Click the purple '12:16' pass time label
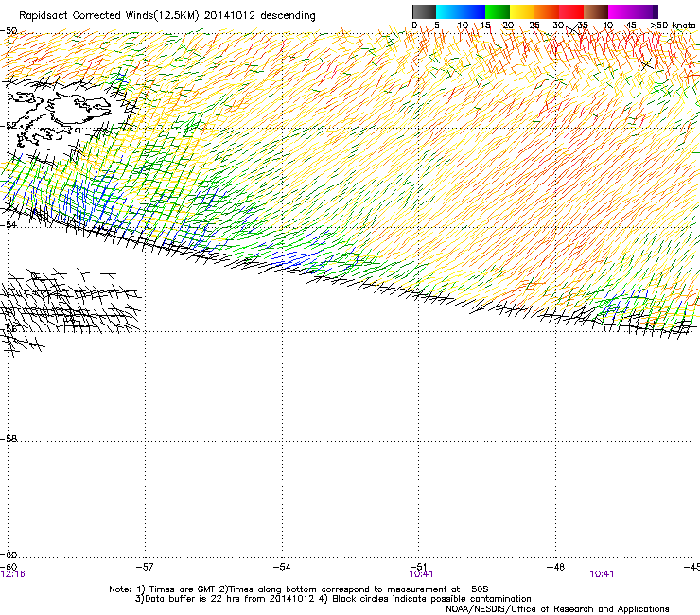Image resolution: width=700 pixels, height=615 pixels. tap(13, 574)
